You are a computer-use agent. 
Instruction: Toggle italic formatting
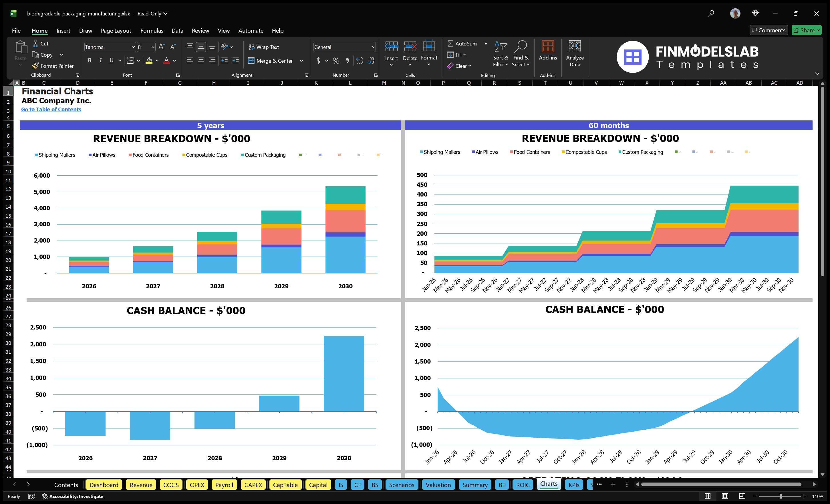[100, 60]
